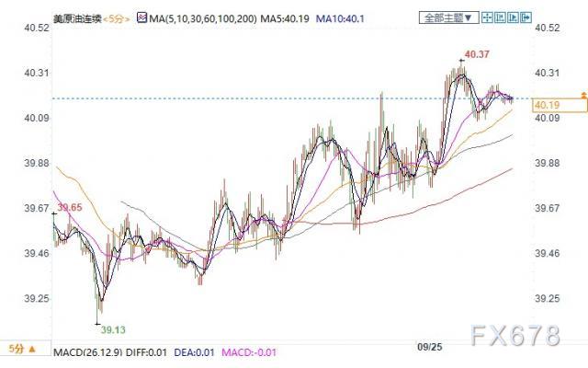Click the DEA:0.01 value
Screen dimensions: 588x368
(x=194, y=352)
